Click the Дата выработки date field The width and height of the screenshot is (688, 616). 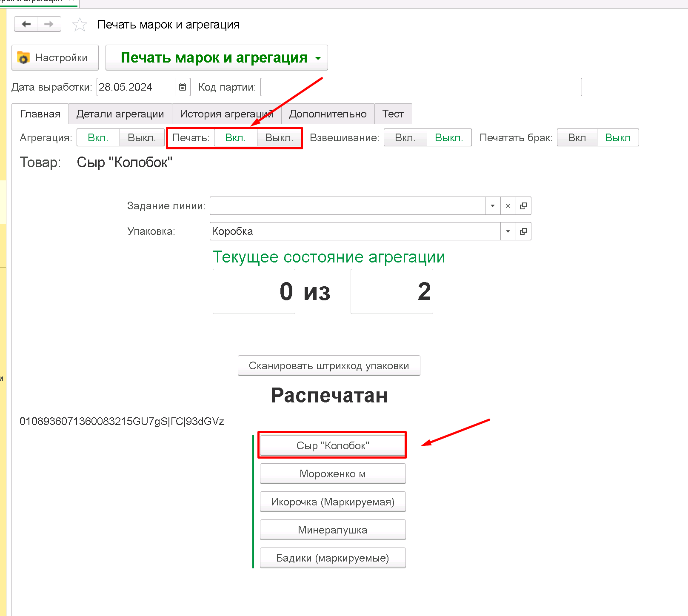click(x=136, y=87)
